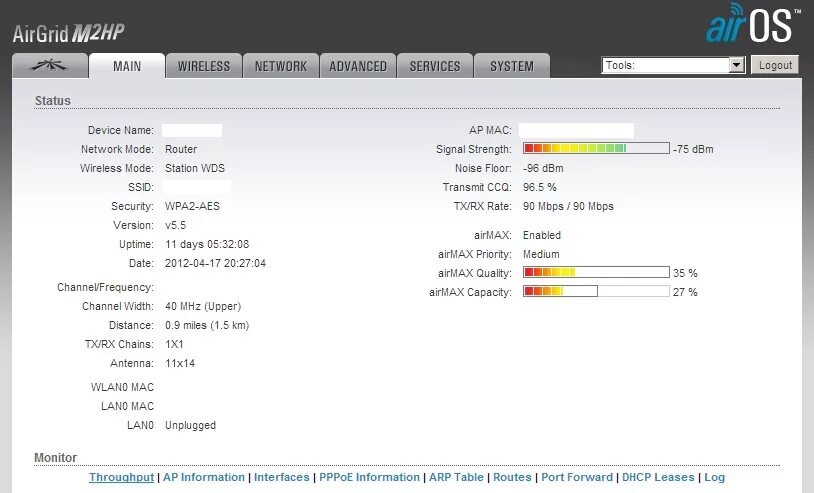Click the Logout button
The image size is (814, 493).
[x=775, y=65]
